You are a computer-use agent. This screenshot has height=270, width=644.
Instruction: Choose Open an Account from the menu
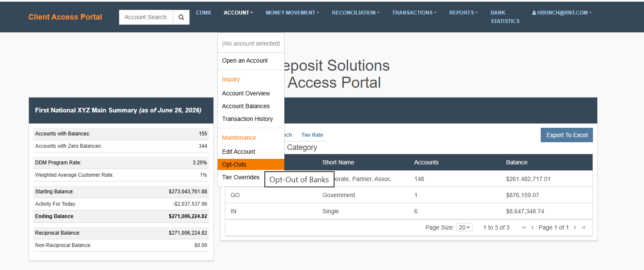[251, 60]
